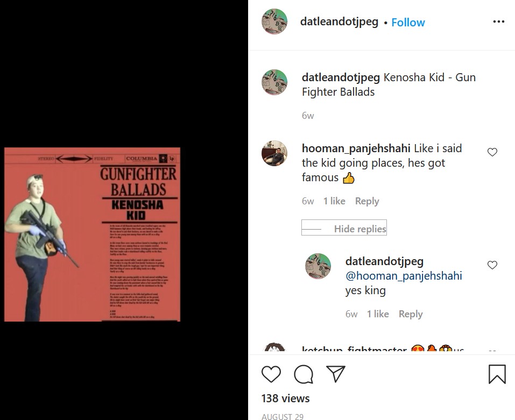Like the post with the heart icon

point(271,374)
